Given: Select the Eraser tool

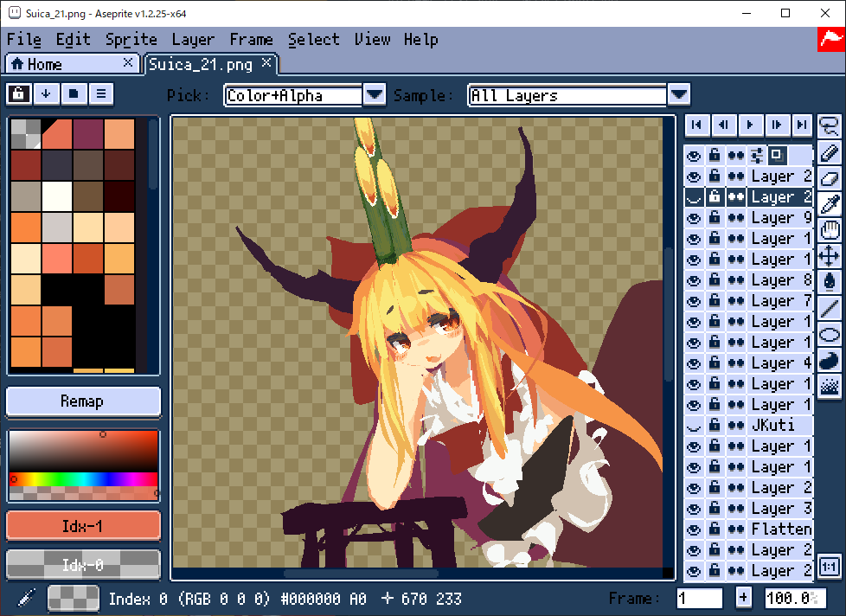Looking at the screenshot, I should coord(830,178).
